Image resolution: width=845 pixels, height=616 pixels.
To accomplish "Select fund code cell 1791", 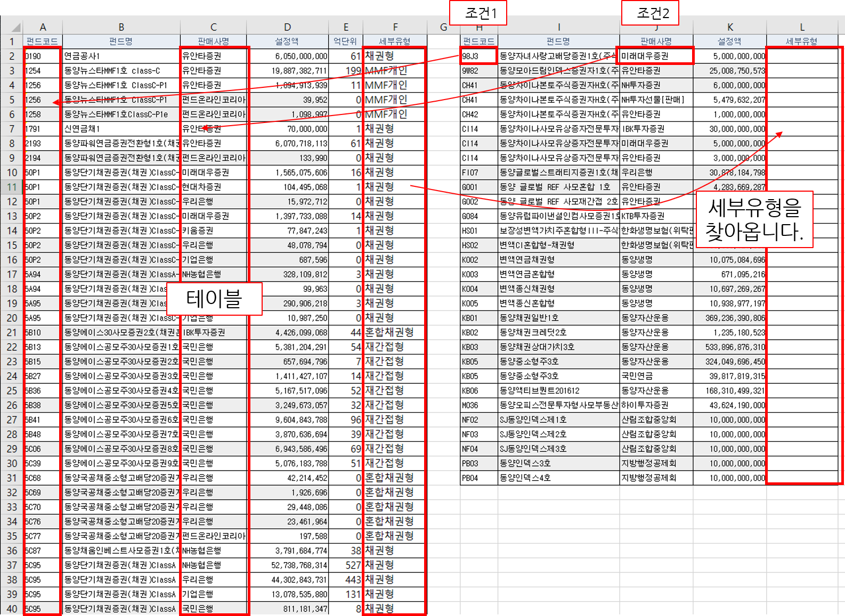I will [43, 129].
